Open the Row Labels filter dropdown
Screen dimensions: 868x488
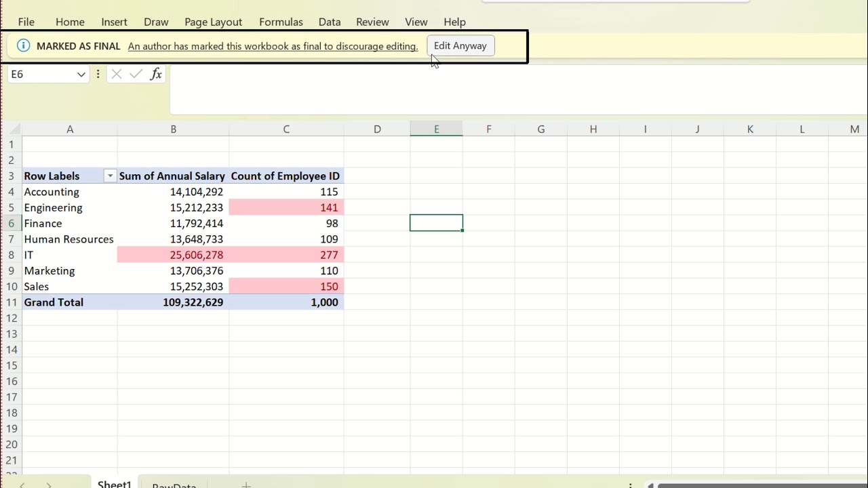[x=110, y=176]
